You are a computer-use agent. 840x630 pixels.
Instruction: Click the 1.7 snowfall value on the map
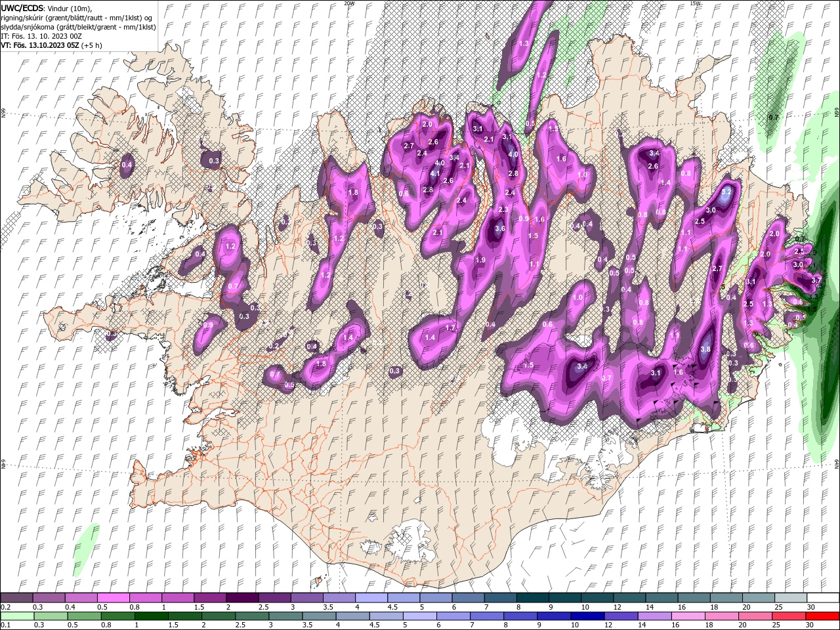click(x=450, y=327)
